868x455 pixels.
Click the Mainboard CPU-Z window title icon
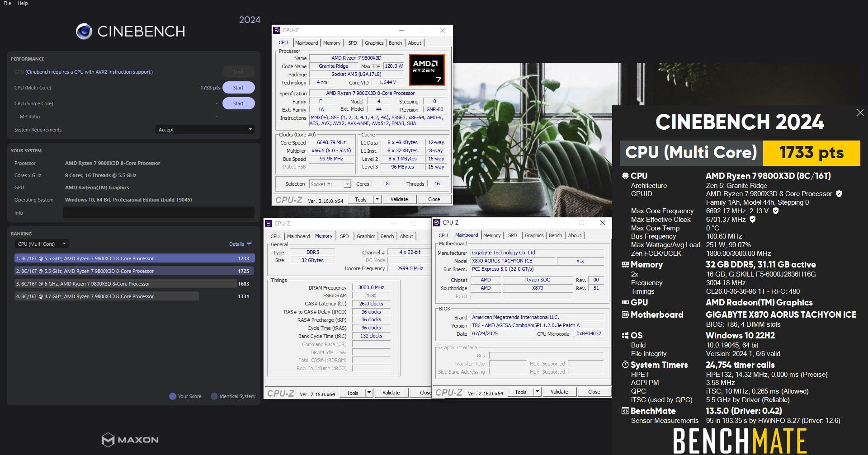(x=437, y=223)
